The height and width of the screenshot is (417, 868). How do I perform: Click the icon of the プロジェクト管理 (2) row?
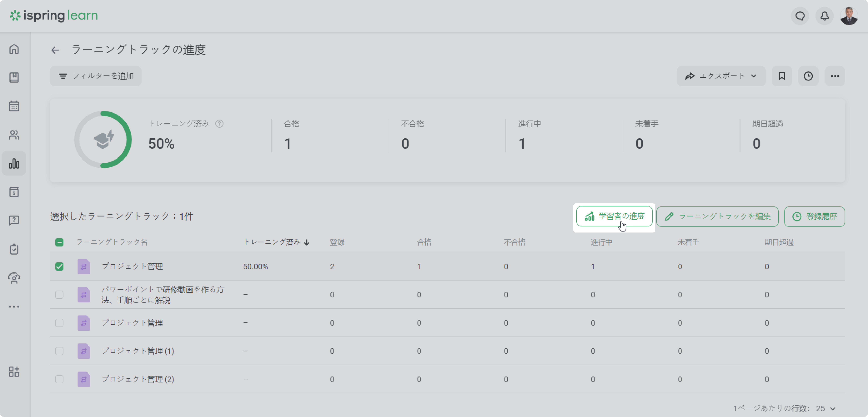84,379
